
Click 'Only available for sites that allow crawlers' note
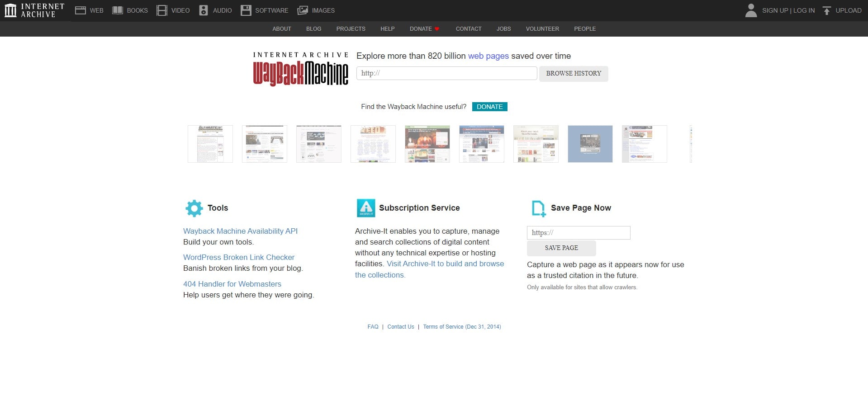582,287
